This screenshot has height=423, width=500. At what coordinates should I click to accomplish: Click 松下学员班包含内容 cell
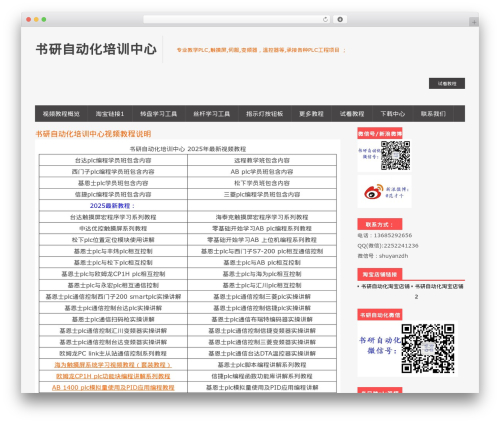262,183
